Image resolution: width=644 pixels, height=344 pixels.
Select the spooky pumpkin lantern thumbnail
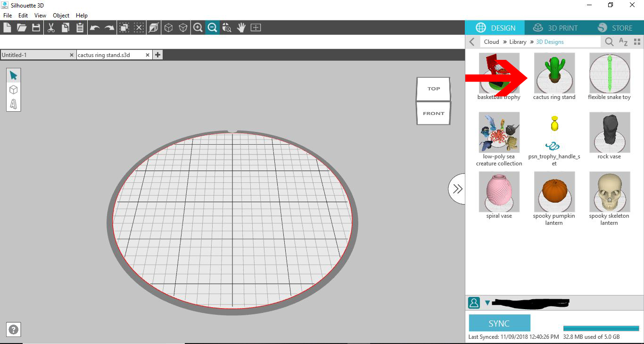point(554,192)
